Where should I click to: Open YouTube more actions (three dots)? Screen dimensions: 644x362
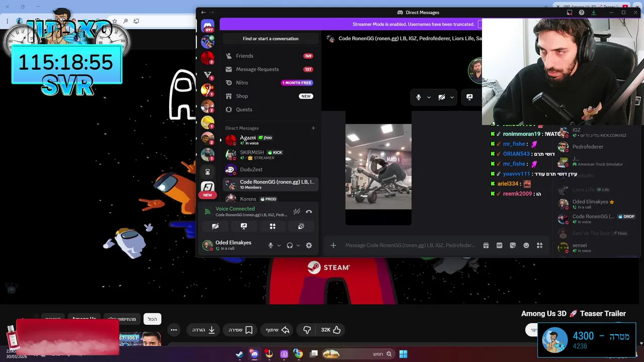tap(174, 330)
